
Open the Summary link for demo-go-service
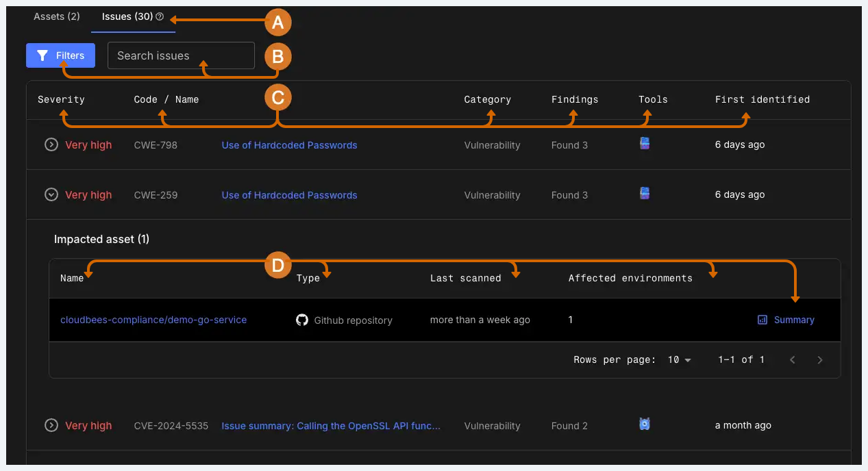[x=786, y=320]
